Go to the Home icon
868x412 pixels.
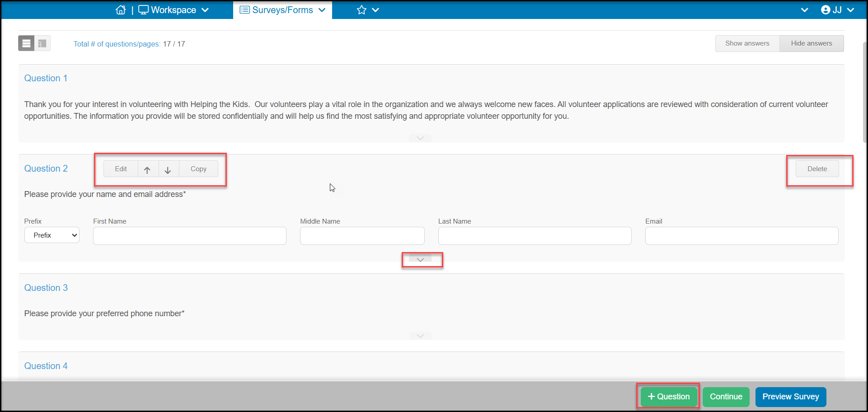point(121,10)
